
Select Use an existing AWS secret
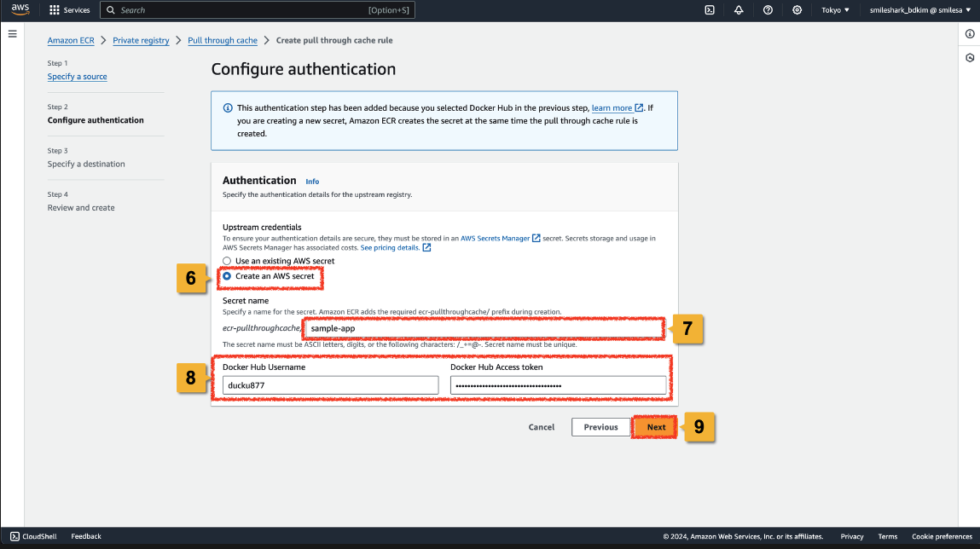click(227, 261)
